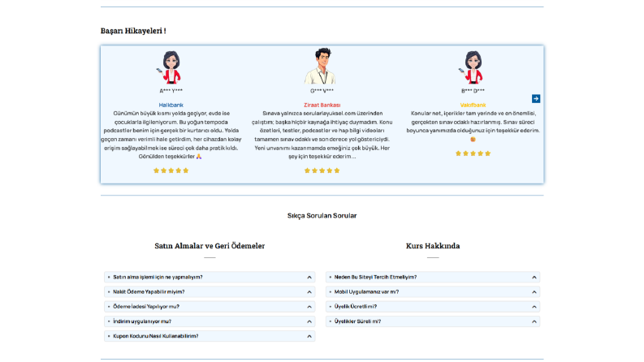Image resolution: width=644 pixels, height=362 pixels.
Task: Expand 'Mobil Uygulamanız var mı?' question
Action: 433,292
